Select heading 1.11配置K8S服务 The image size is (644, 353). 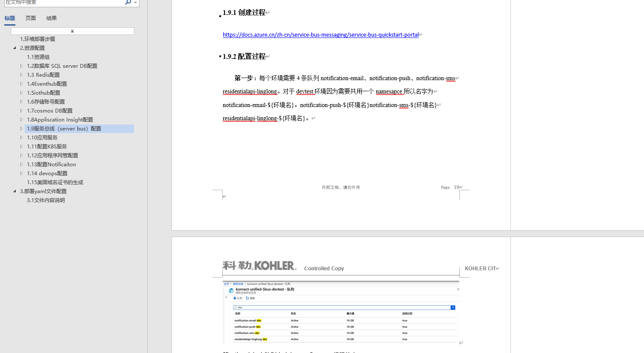(47, 147)
